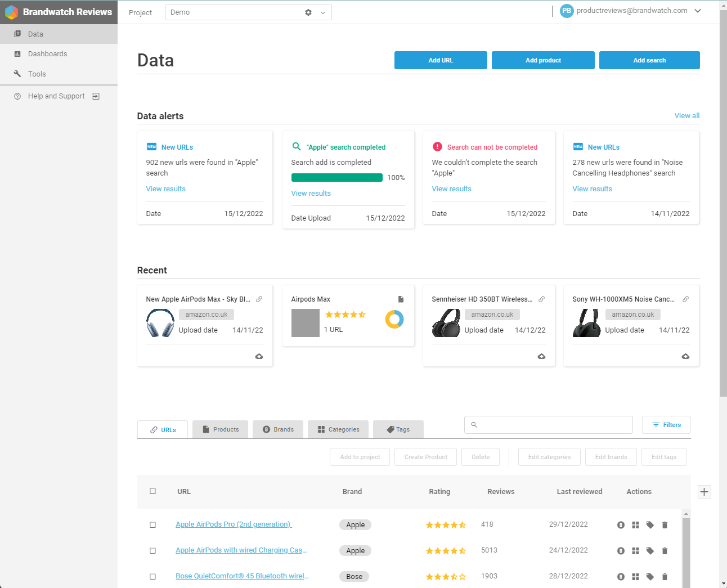Click categories grid icon in AirPods Pro row
The image size is (727, 588).
(635, 525)
